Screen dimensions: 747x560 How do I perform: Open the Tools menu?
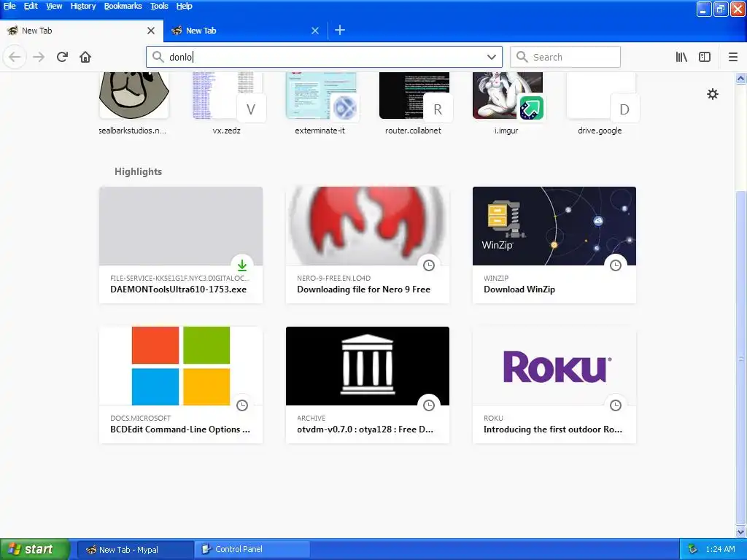click(x=159, y=6)
